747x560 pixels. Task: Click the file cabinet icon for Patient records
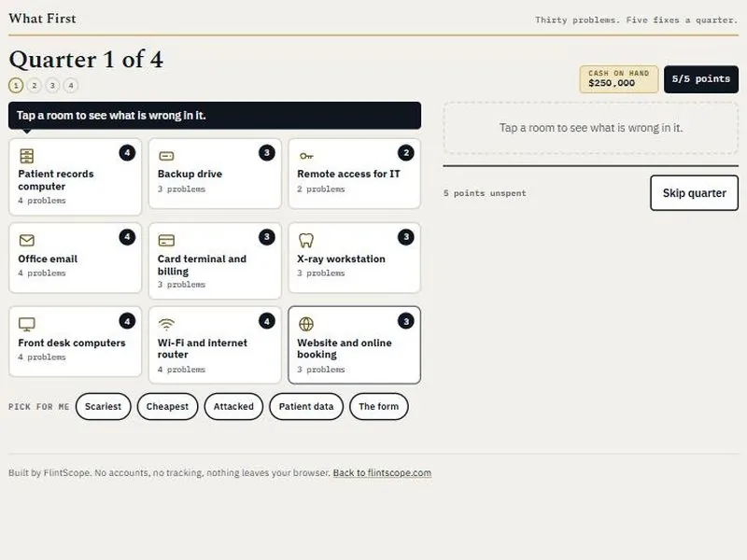coord(27,156)
